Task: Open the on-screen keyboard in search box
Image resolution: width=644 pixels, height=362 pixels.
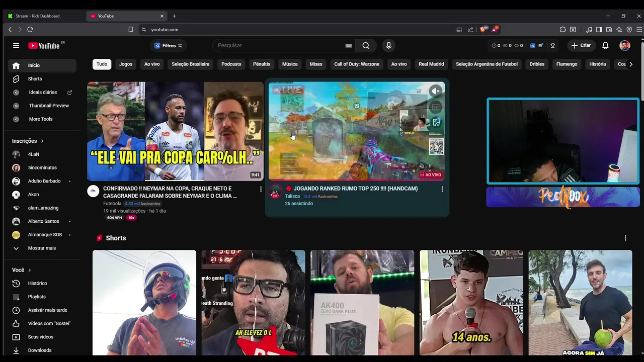Action: coord(348,45)
